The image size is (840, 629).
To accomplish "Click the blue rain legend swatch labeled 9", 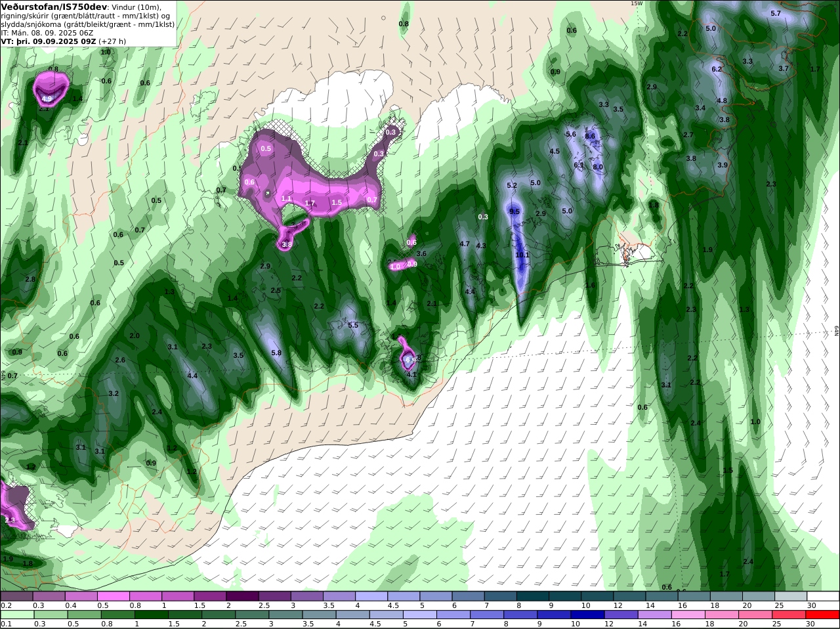I will pyautogui.click(x=553, y=615).
